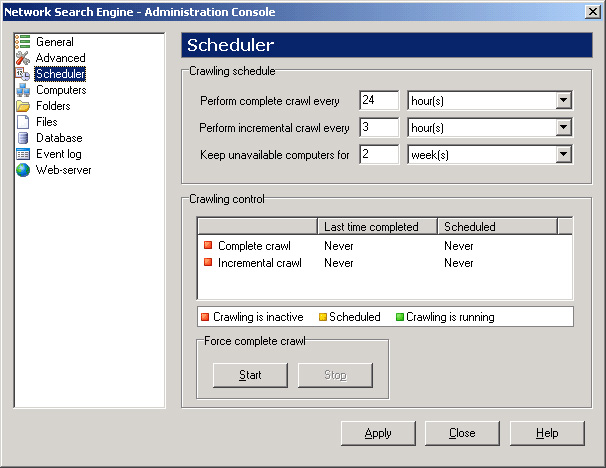Click the red Incremental crawl status indicator
This screenshot has height=468, width=606.
pyautogui.click(x=207, y=263)
